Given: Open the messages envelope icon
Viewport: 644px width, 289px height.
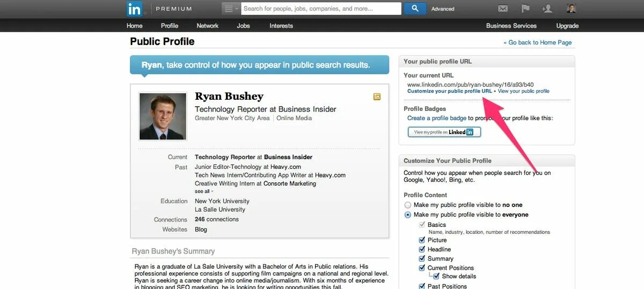Looking at the screenshot, I should [x=503, y=9].
